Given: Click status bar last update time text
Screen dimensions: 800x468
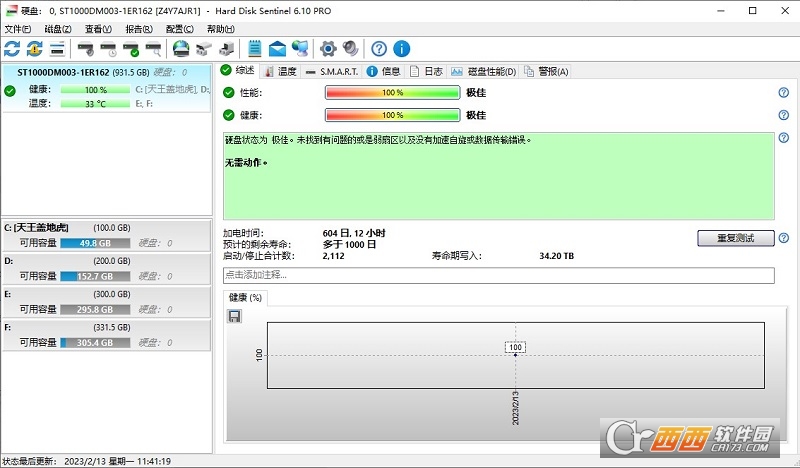Looking at the screenshot, I should pos(86,461).
